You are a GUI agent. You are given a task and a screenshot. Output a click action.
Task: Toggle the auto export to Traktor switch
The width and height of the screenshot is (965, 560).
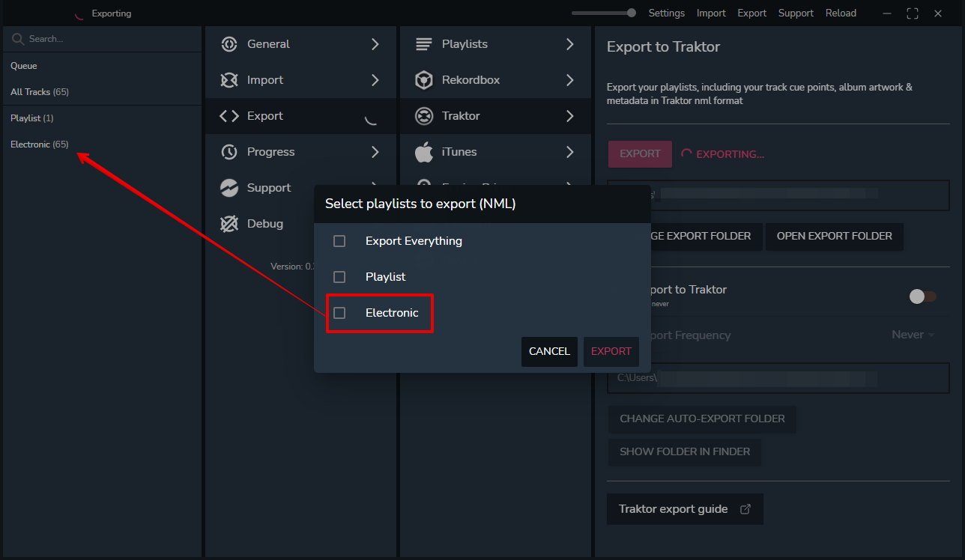point(923,296)
